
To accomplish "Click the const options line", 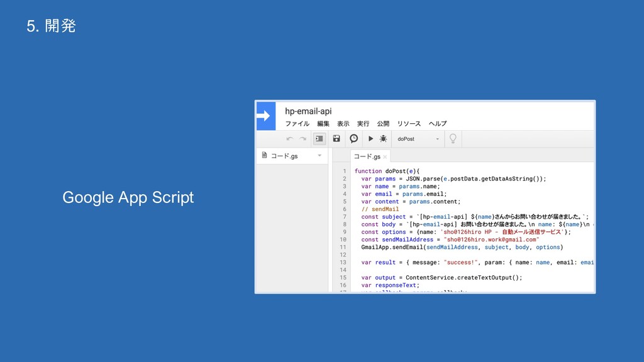I will click(x=466, y=233).
